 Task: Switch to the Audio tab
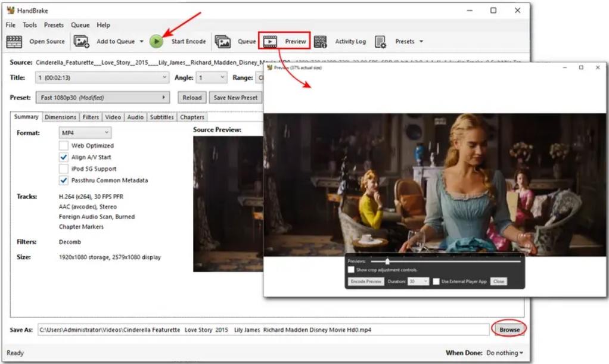135,117
